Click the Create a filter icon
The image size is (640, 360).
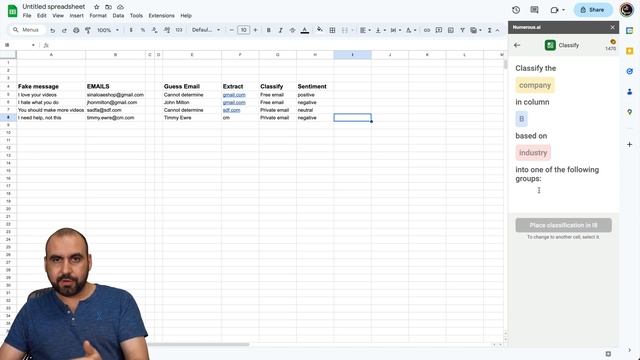[x=462, y=30]
